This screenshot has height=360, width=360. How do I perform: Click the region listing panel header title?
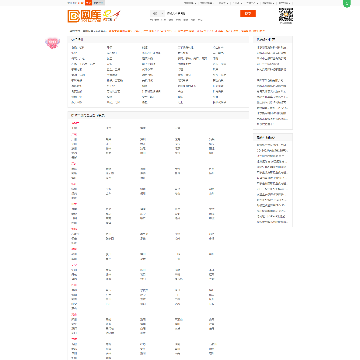coord(88,116)
